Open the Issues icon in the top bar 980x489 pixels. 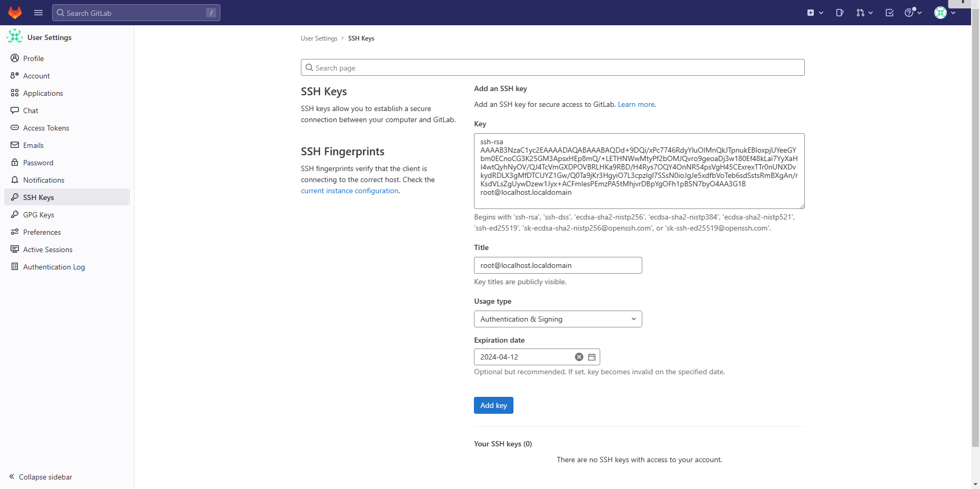[x=840, y=12]
